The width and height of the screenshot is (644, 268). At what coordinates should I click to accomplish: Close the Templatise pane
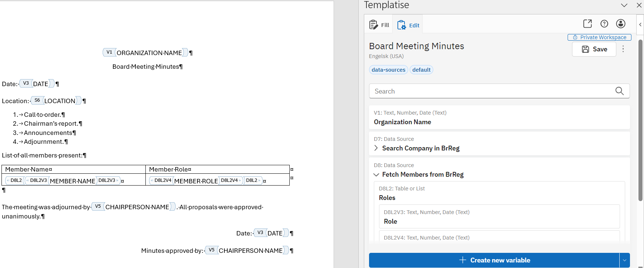[x=639, y=5]
